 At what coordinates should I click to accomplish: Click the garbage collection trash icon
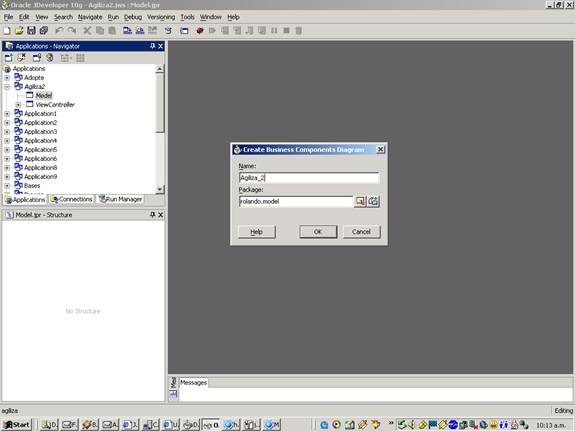(299, 31)
